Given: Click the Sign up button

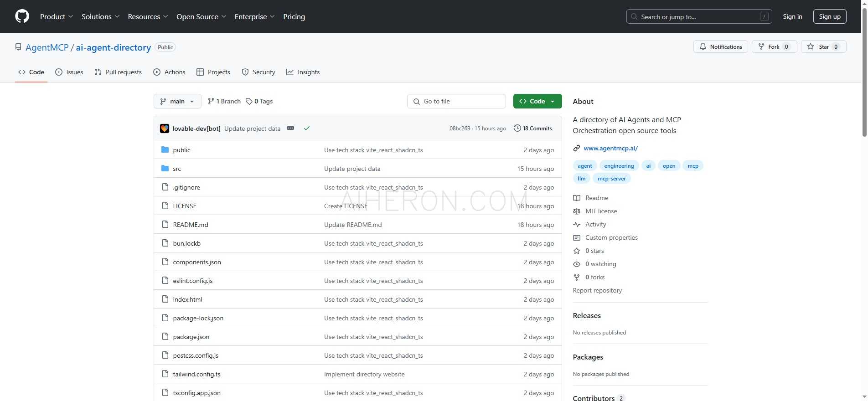Looking at the screenshot, I should (x=830, y=16).
